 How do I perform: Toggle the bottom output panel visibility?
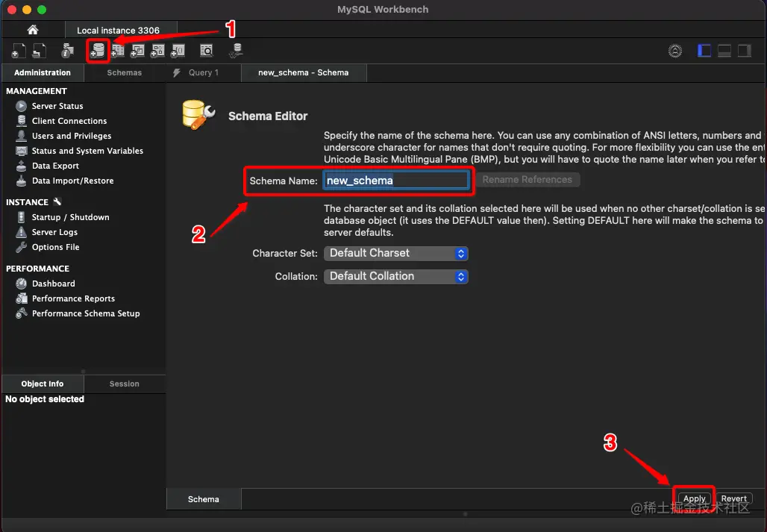(724, 50)
